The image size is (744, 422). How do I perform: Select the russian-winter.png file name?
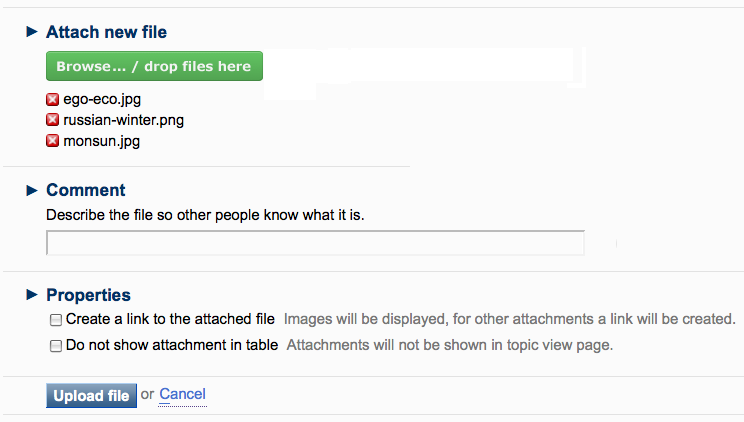click(x=123, y=120)
